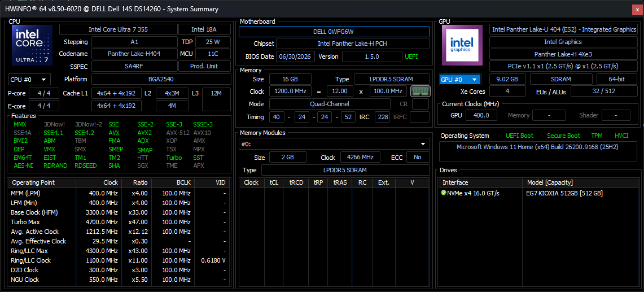Click the green memory module icon
644x292 pixels.
(x=420, y=91)
